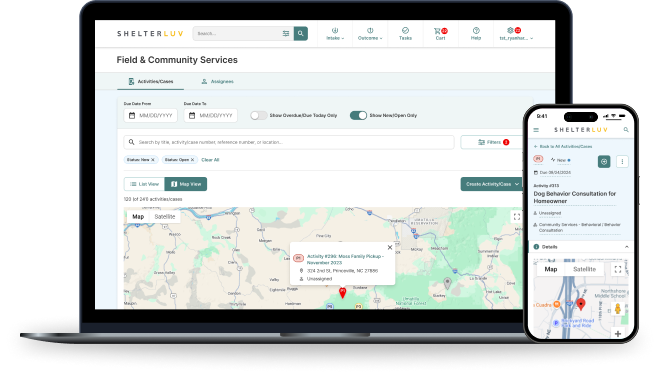660x374 pixels.
Task: Go Back to All Activities/Cases on phone
Action: 563,146
